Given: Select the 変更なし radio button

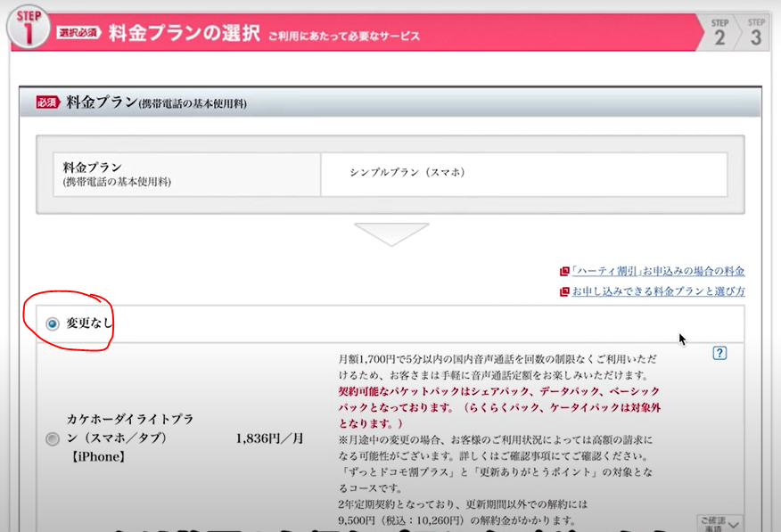Looking at the screenshot, I should pos(53,323).
